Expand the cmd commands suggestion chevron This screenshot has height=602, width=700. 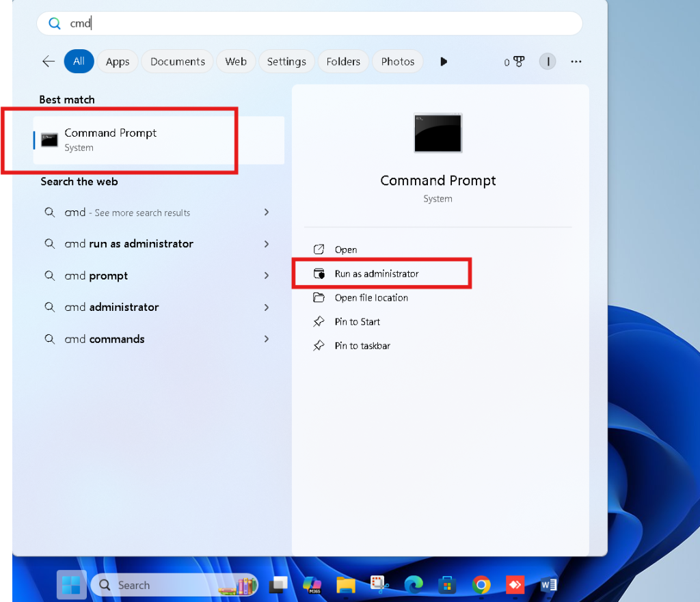(266, 339)
